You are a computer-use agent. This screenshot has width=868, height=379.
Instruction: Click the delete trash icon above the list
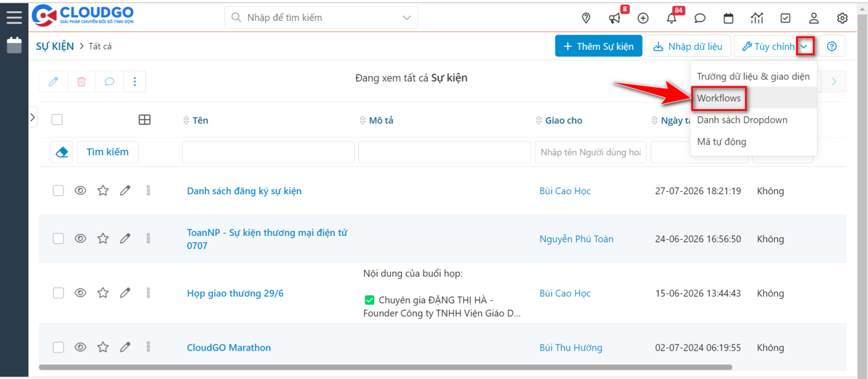81,81
